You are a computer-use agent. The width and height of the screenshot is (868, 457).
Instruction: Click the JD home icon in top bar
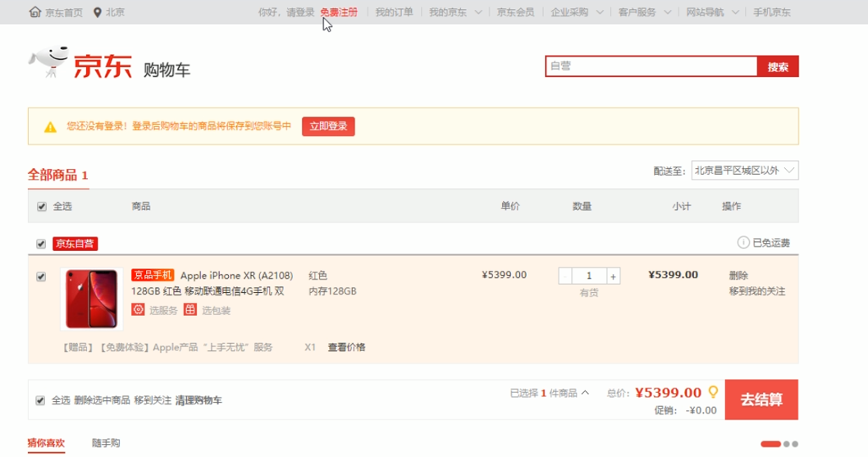34,12
